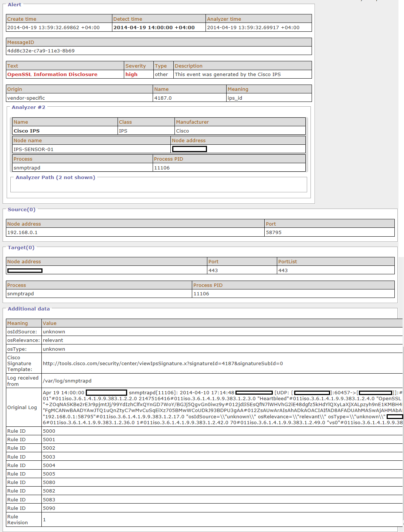Click the 'unknown' value of osType
The width and height of the screenshot is (404, 532).
(x=54, y=349)
